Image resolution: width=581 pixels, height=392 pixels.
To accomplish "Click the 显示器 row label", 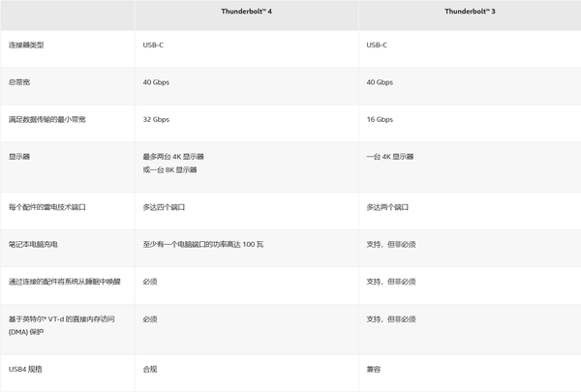I will [x=19, y=156].
